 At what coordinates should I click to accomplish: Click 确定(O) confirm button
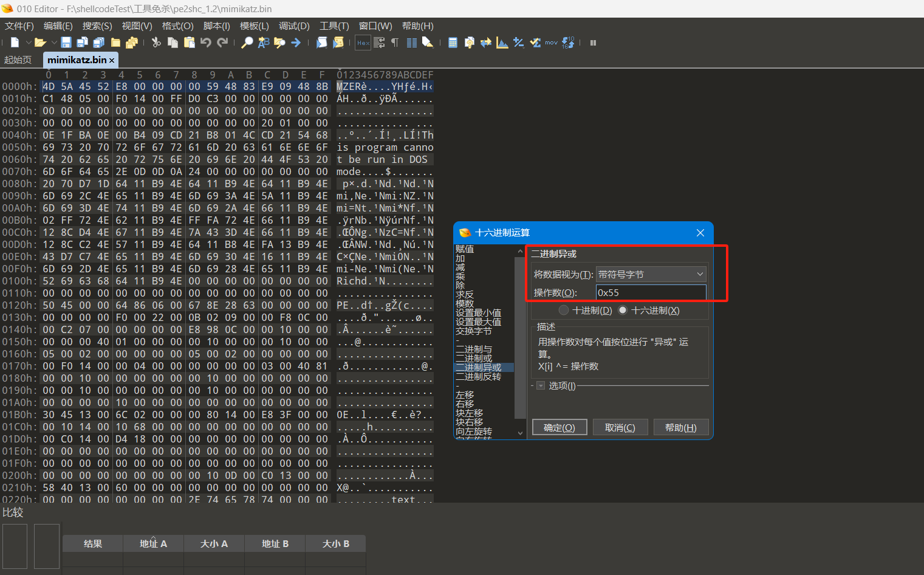[560, 427]
